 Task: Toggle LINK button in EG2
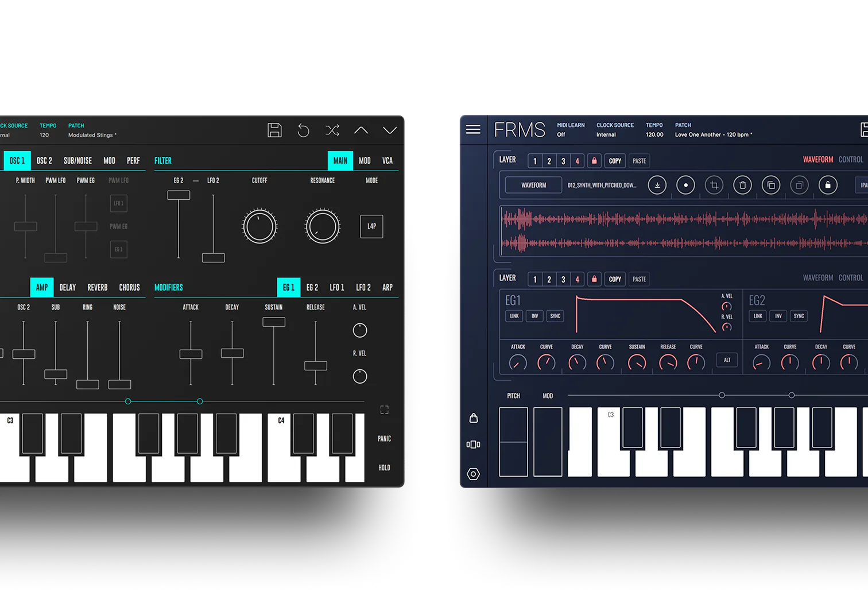tap(758, 316)
